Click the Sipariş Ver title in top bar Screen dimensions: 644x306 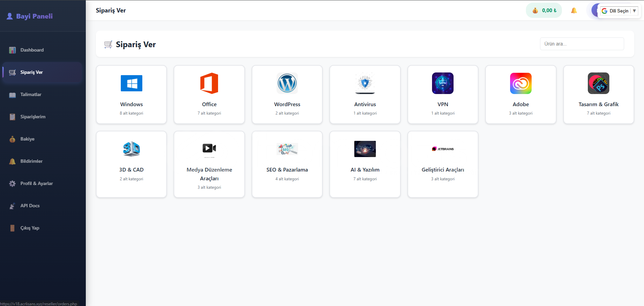point(111,10)
